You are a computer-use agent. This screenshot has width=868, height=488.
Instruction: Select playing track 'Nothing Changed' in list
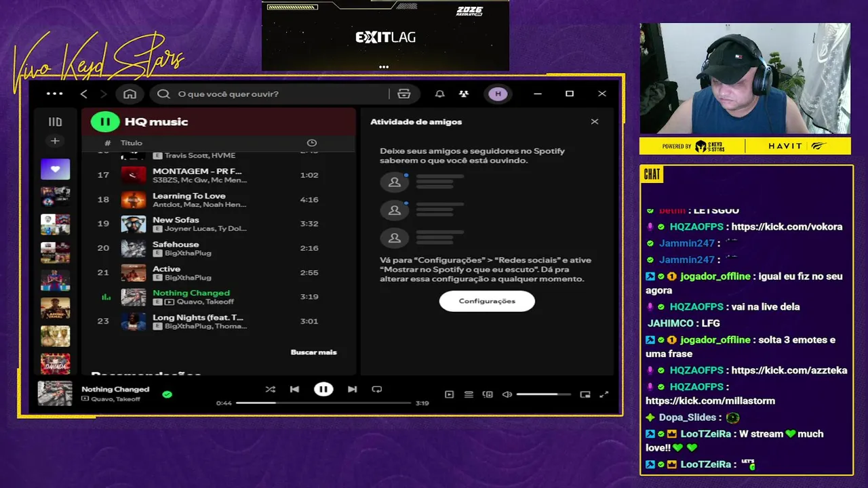tap(219, 297)
